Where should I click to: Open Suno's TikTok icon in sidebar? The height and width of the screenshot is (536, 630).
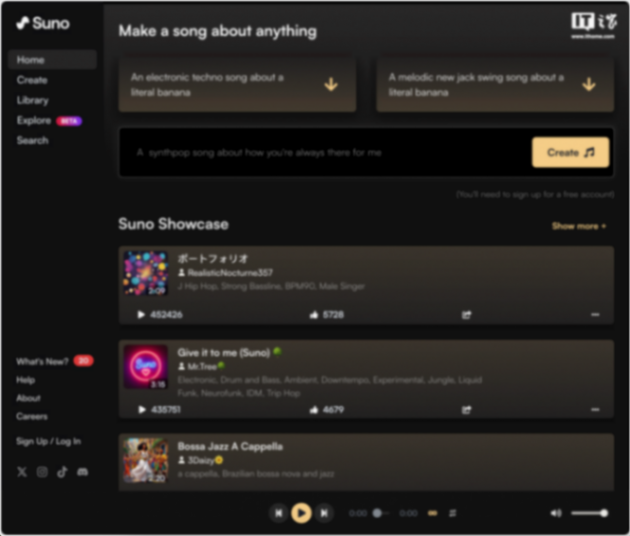[62, 472]
